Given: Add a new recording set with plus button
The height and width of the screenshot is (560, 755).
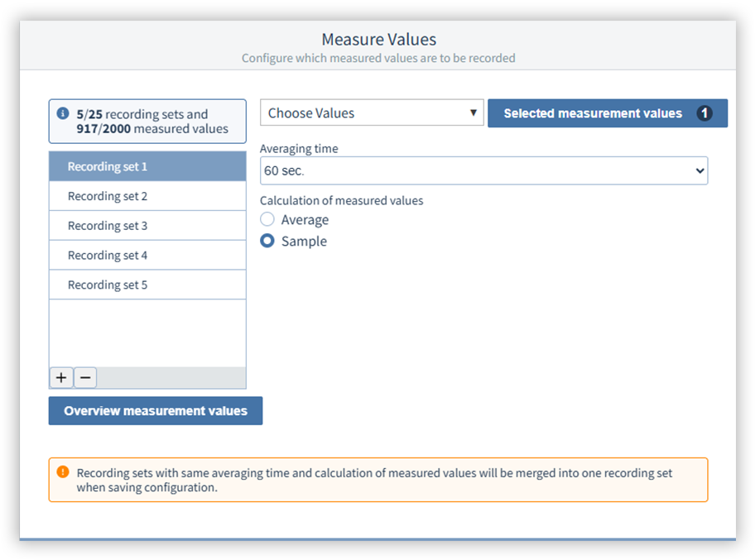Looking at the screenshot, I should coord(61,378).
